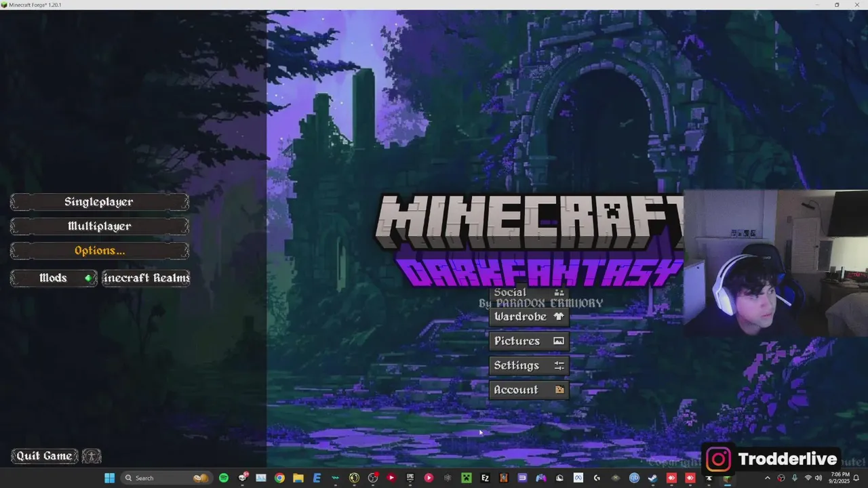Open Epic Games Launcher from the taskbar
868x488 pixels.
410,478
